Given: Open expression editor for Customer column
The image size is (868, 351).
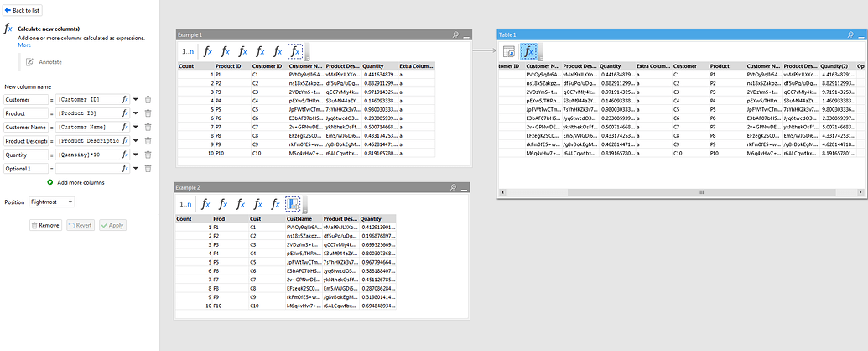Looking at the screenshot, I should pos(126,100).
